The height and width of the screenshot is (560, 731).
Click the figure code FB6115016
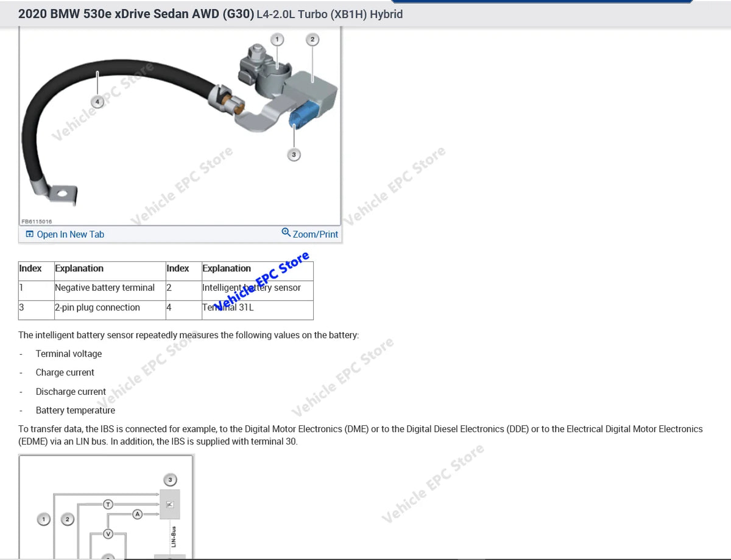pyautogui.click(x=37, y=222)
